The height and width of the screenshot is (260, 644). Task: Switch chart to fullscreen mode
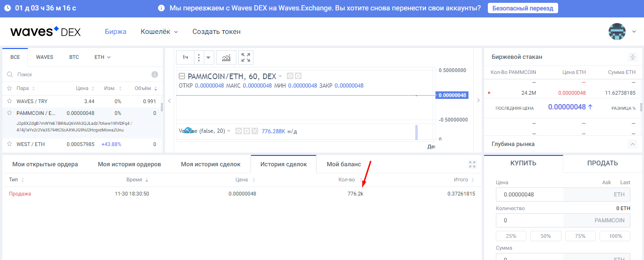246,57
